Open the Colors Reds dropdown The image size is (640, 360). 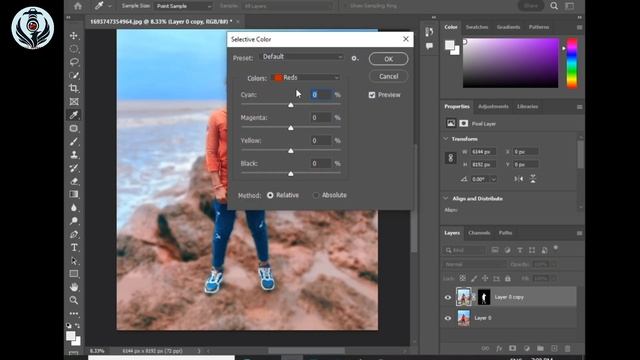306,78
